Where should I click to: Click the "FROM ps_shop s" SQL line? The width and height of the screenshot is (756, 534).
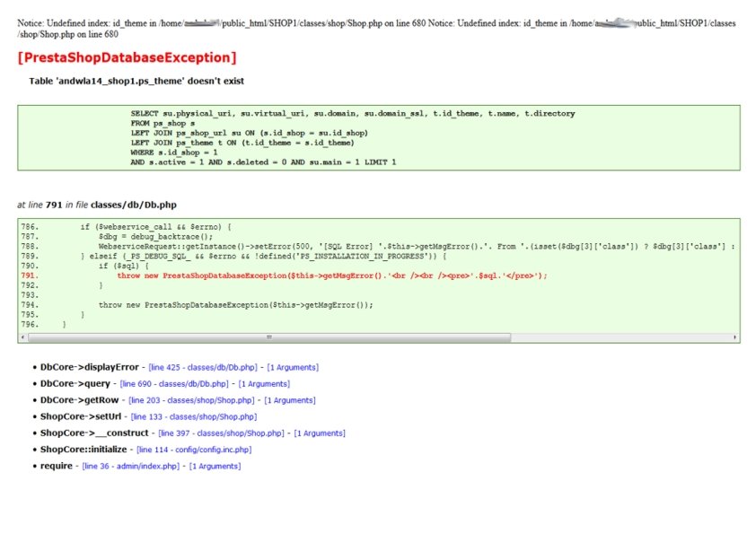(x=163, y=123)
